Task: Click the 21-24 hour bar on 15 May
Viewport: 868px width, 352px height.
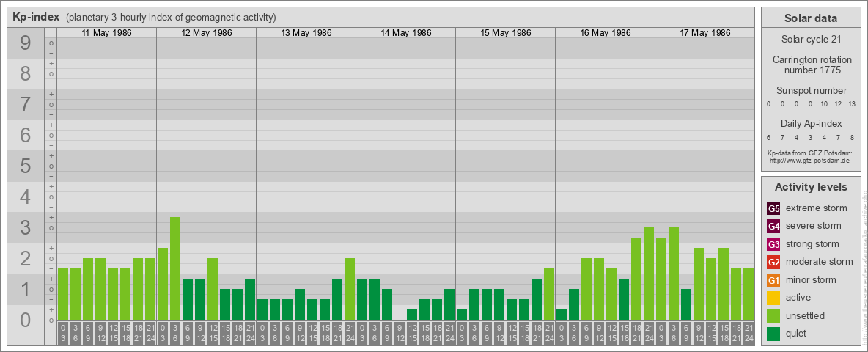Action: tap(548, 294)
